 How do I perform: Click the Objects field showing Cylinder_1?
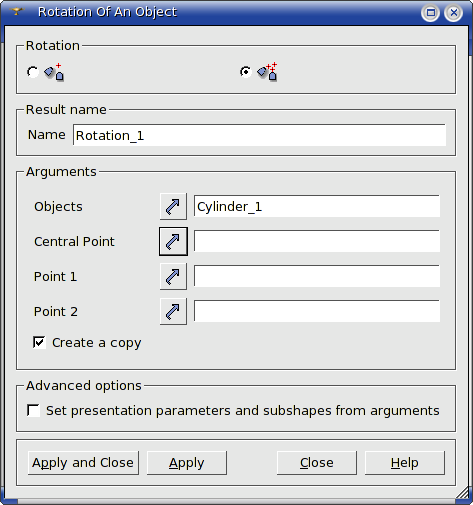pos(317,206)
